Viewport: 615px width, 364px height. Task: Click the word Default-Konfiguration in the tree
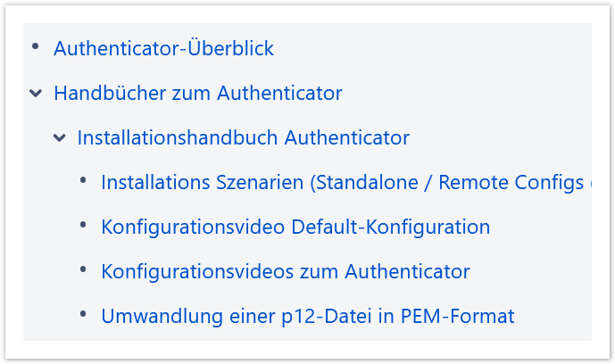[x=391, y=227]
